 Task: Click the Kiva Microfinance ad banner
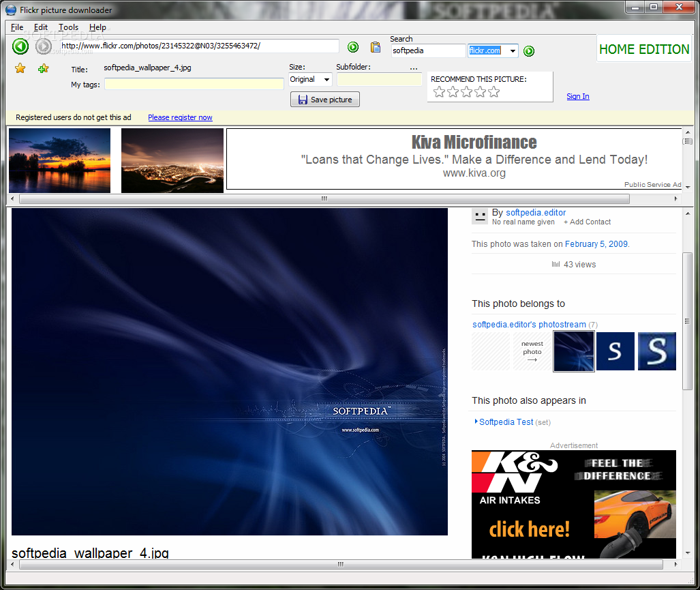tap(454, 159)
